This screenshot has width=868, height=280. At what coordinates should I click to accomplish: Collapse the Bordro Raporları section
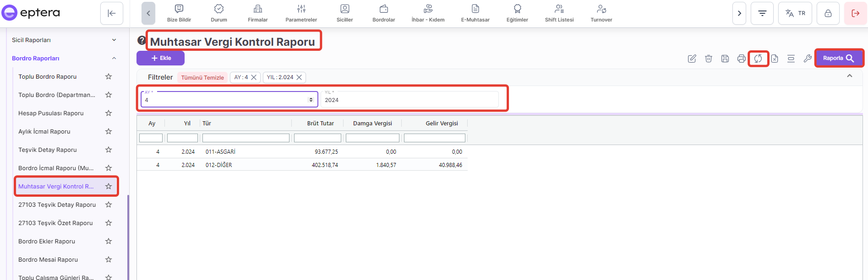tap(114, 59)
